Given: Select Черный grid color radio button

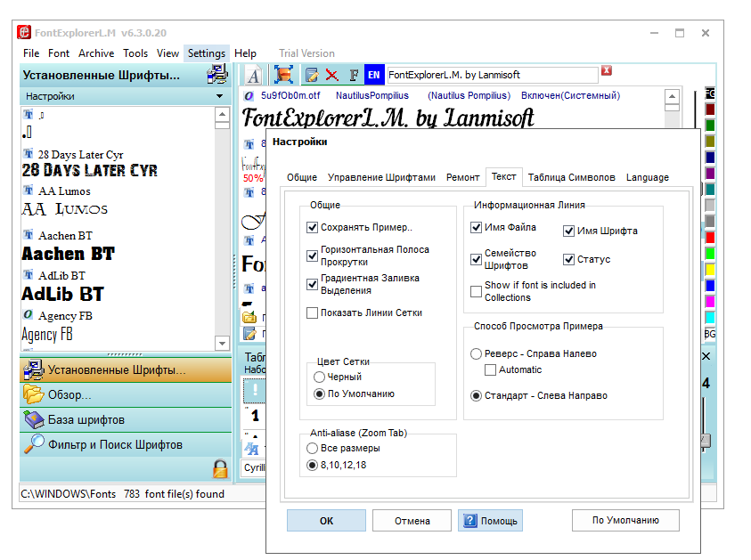Looking at the screenshot, I should click(320, 377).
